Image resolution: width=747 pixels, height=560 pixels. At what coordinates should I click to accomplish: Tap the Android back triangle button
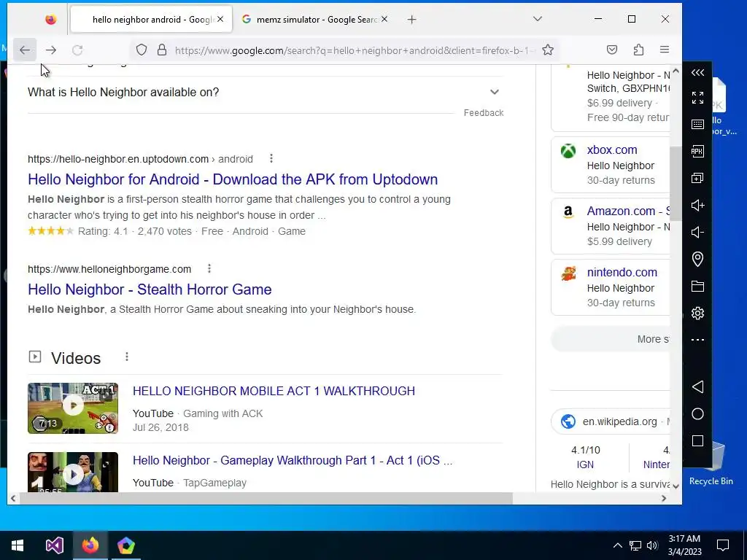click(697, 386)
